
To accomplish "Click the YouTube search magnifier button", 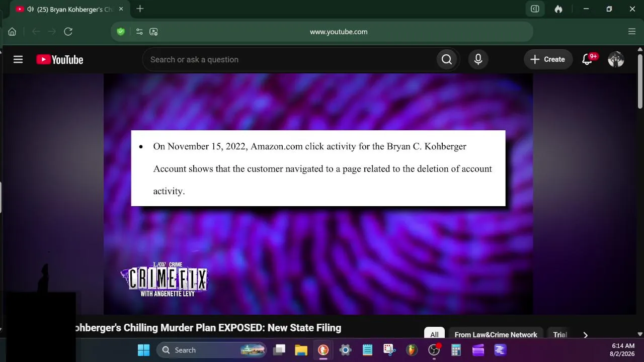I will [x=447, y=59].
